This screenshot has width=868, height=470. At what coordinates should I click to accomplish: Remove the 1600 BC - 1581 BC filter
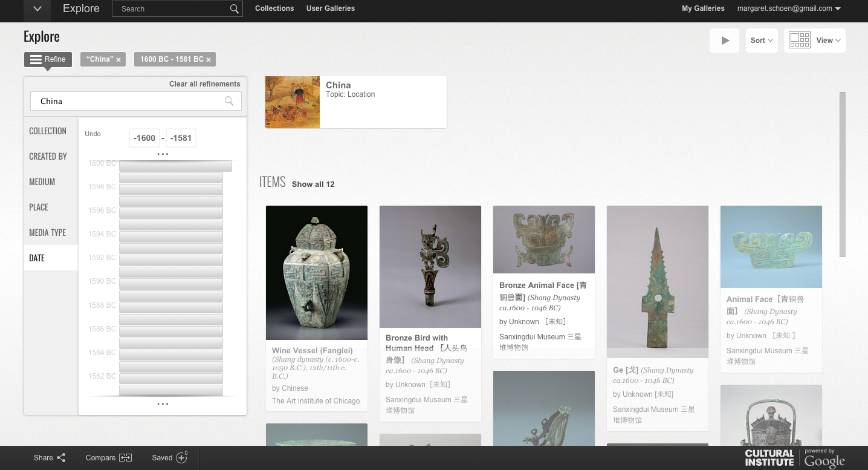[x=209, y=60]
